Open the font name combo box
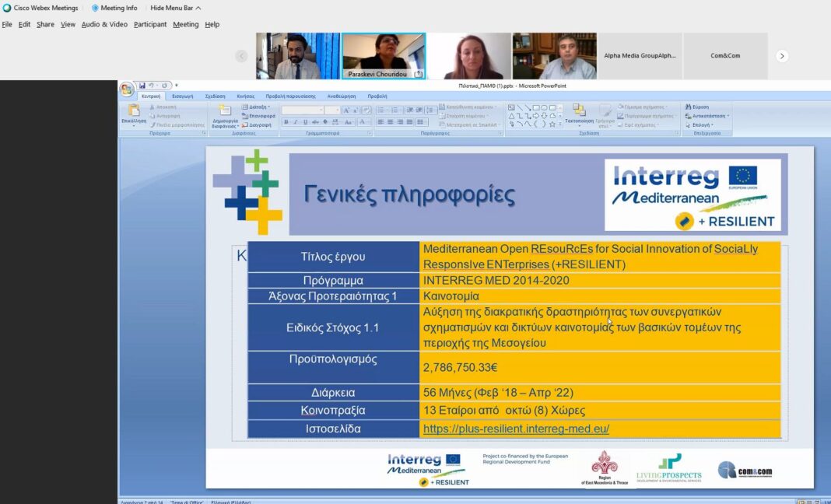 pyautogui.click(x=303, y=110)
